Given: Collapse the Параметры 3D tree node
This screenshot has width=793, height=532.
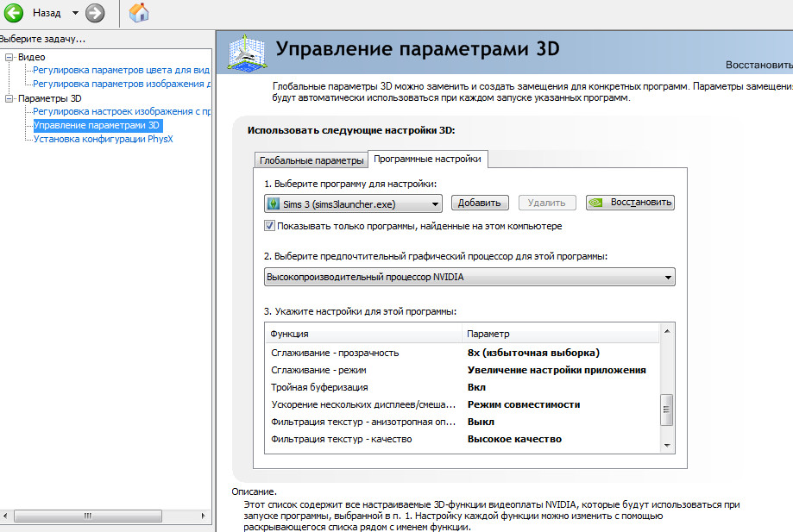Looking at the screenshot, I should tap(9, 98).
